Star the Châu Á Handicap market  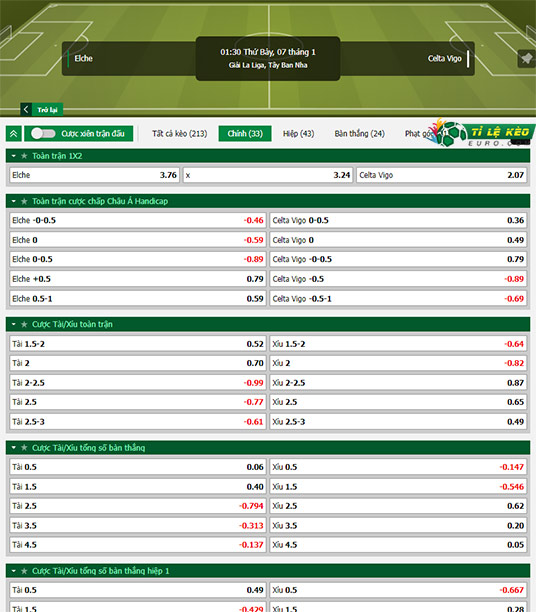click(x=24, y=201)
